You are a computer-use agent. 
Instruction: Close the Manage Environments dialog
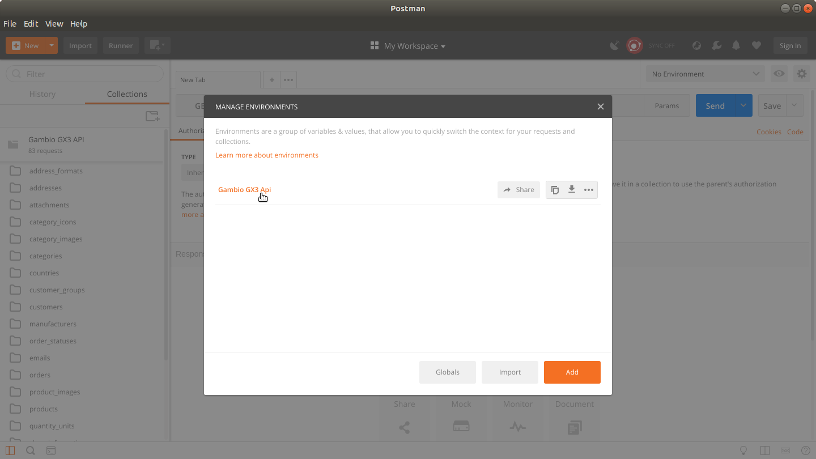(x=600, y=106)
